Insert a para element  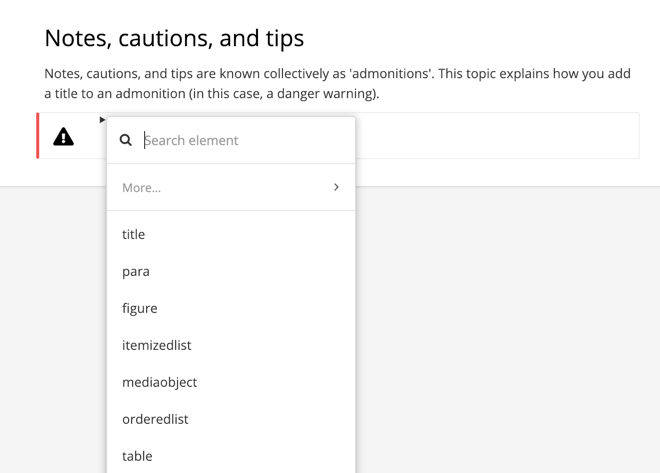136,271
